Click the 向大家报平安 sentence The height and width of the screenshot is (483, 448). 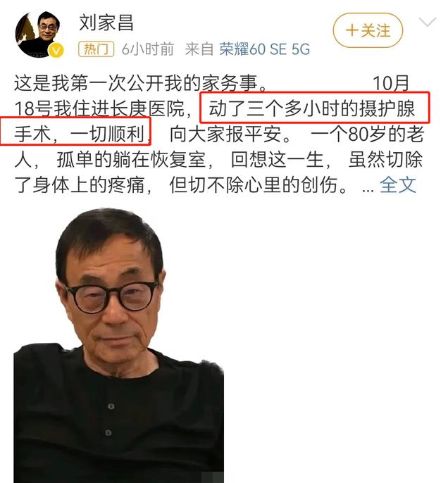pos(230,134)
